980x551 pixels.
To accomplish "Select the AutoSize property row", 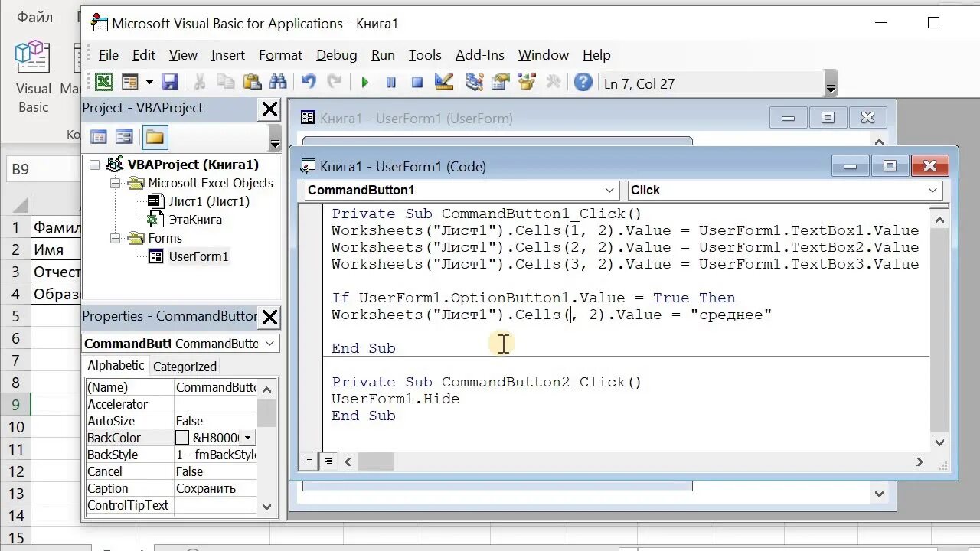I will click(x=171, y=421).
